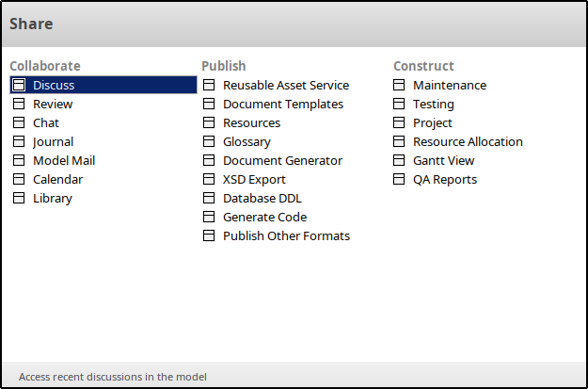588x389 pixels.
Task: Click the Library item icon
Action: [19, 198]
